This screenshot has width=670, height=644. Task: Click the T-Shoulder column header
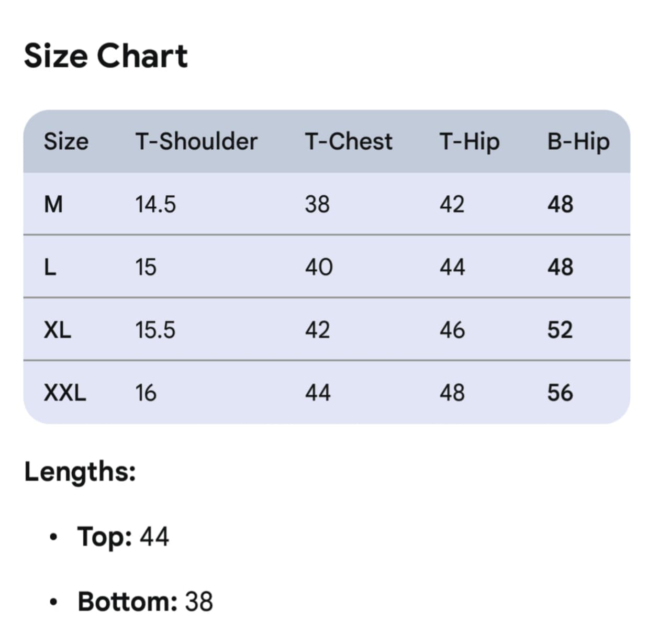196,141
